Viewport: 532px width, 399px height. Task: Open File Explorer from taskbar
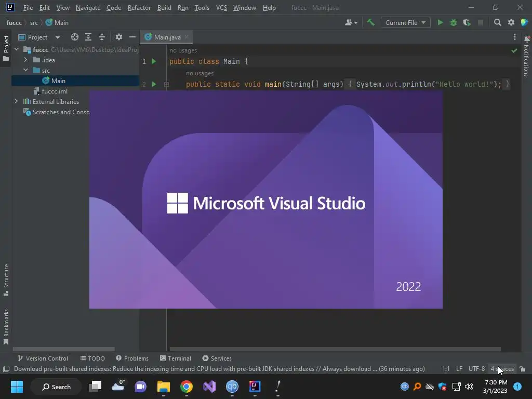[163, 387]
